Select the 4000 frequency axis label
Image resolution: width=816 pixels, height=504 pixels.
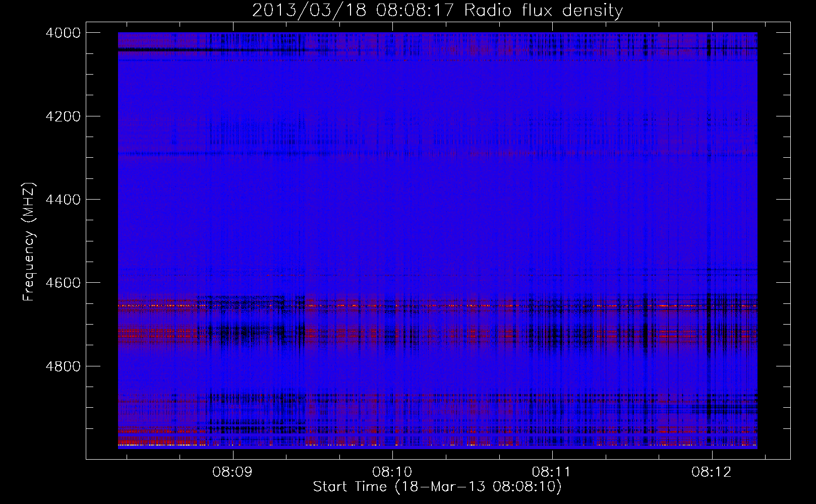click(63, 33)
